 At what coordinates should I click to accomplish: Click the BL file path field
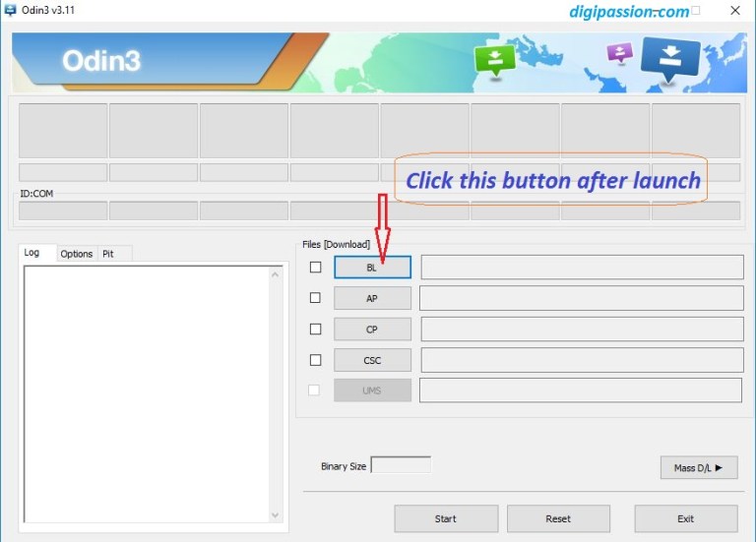point(583,268)
